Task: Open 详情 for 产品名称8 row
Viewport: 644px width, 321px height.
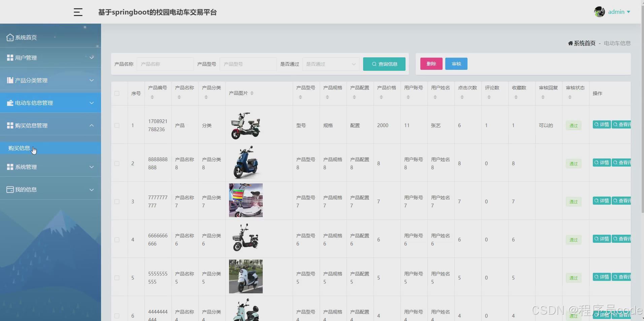Action: [602, 163]
